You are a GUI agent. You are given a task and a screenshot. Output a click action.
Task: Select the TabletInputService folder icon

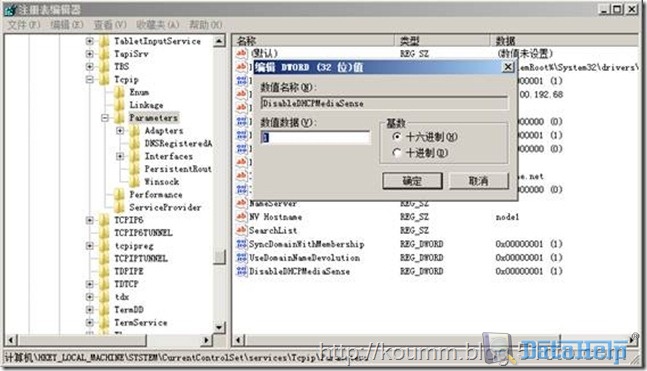[x=104, y=41]
